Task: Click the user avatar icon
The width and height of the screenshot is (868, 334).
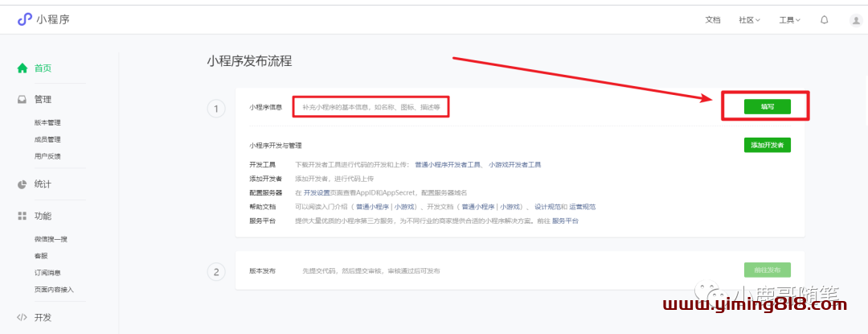Action: [855, 20]
